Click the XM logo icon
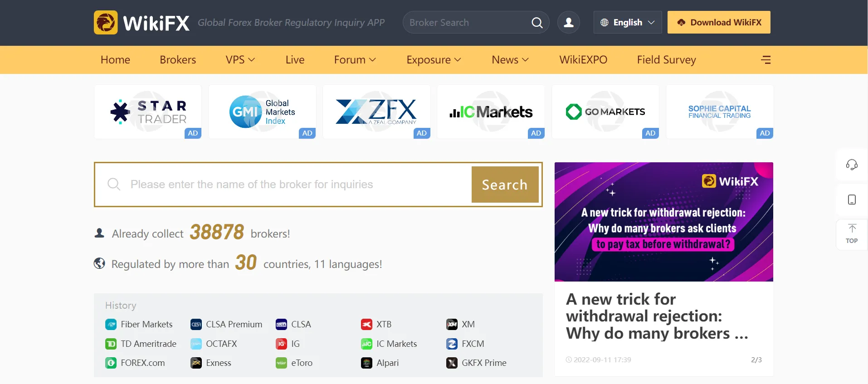The width and height of the screenshot is (868, 384). click(452, 325)
